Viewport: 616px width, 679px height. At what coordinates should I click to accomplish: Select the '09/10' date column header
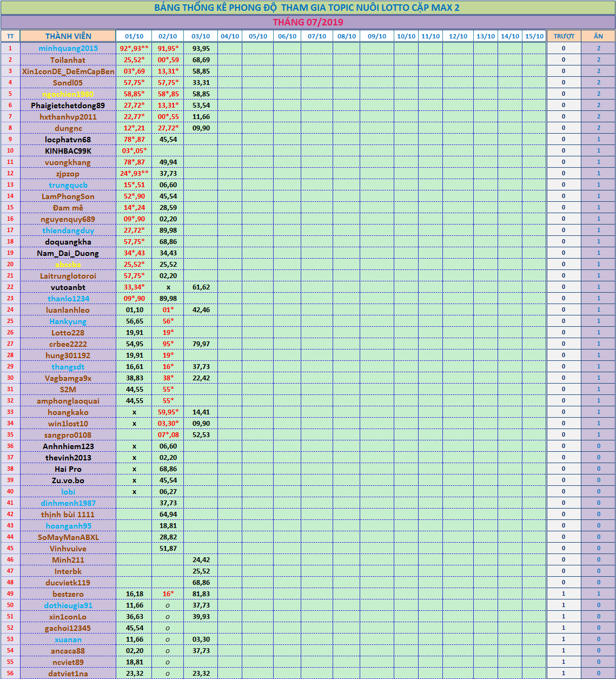(377, 36)
